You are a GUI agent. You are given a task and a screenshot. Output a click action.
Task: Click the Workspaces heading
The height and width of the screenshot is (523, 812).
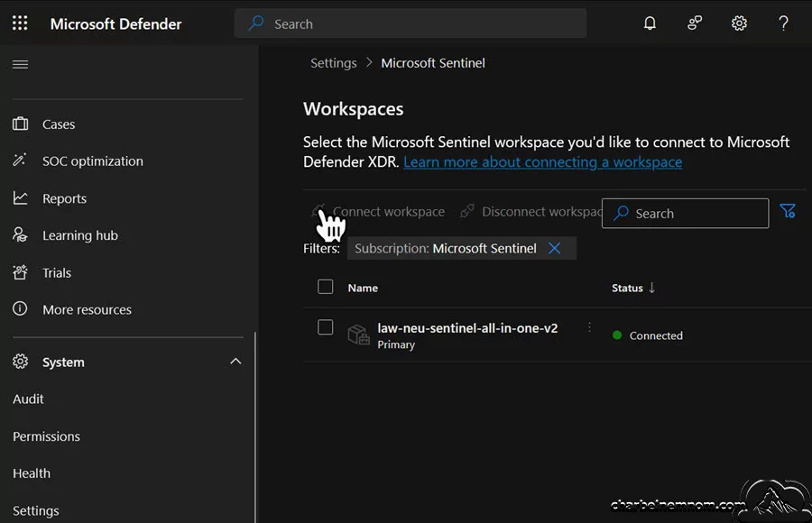[x=353, y=109]
